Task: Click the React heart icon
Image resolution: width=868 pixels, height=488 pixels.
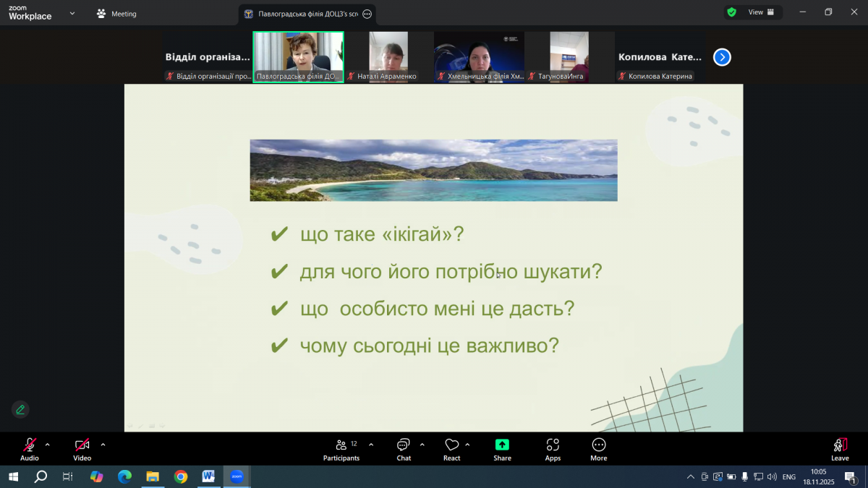Action: 452,448
